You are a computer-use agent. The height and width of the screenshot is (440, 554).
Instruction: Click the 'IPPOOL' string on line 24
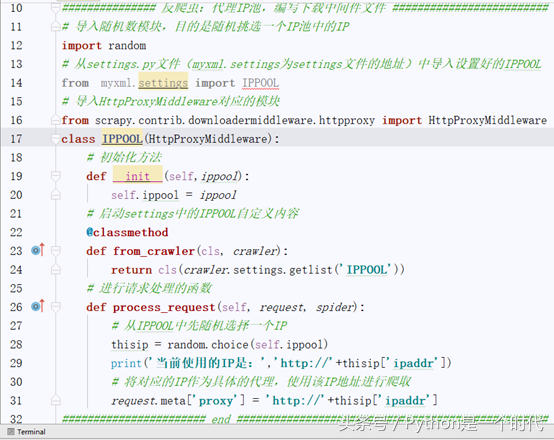pos(366,270)
